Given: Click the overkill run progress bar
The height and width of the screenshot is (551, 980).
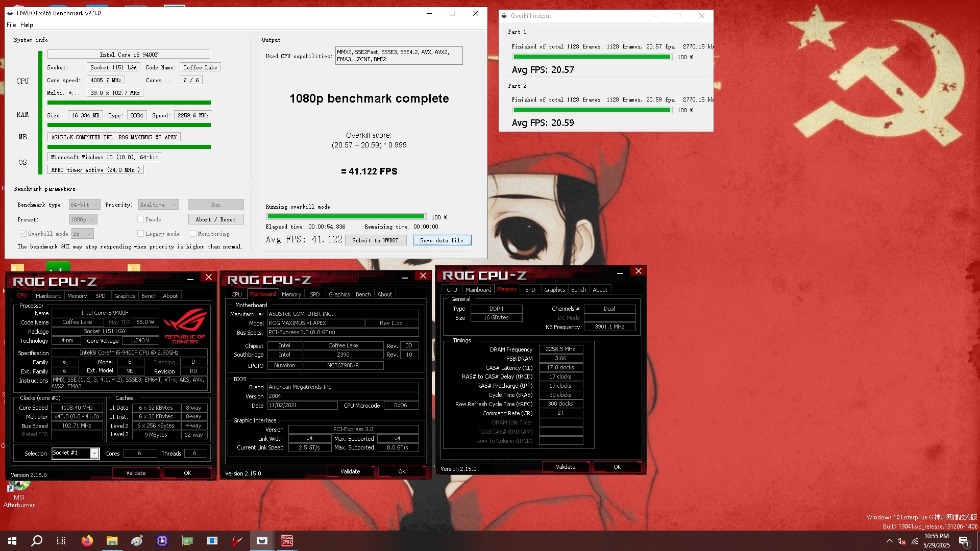Looking at the screenshot, I should click(346, 217).
